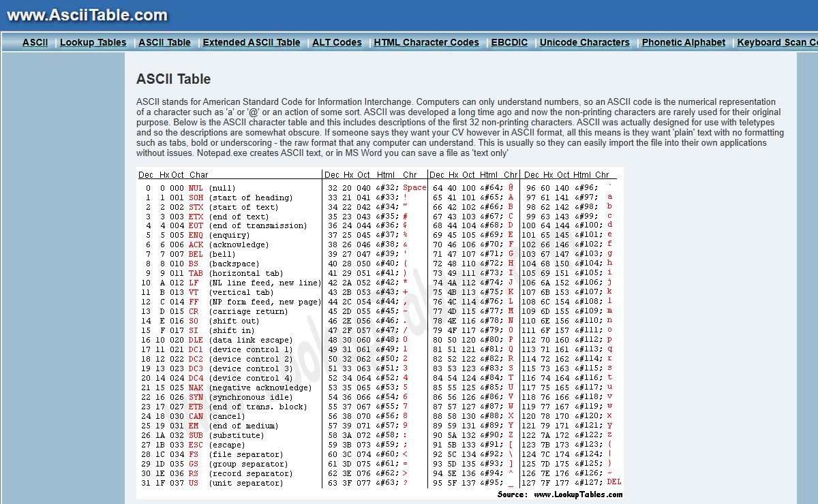Image resolution: width=818 pixels, height=504 pixels.
Task: Click the ASCII Table page heading
Action: (x=173, y=79)
